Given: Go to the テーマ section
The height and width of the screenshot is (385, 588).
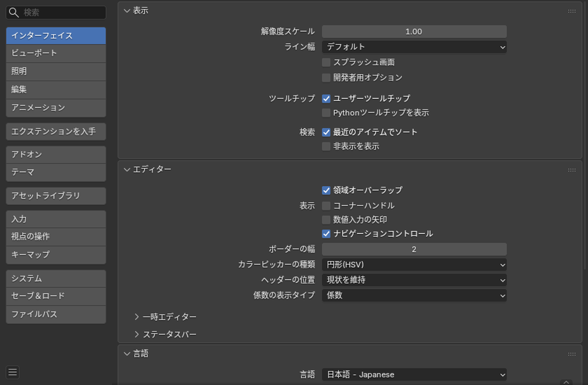Looking at the screenshot, I should coord(56,173).
